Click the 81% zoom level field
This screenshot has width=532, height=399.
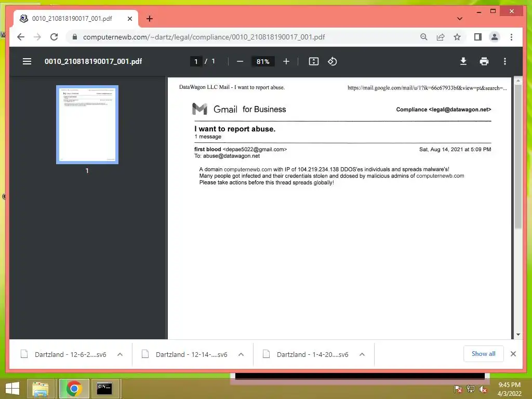pyautogui.click(x=263, y=61)
